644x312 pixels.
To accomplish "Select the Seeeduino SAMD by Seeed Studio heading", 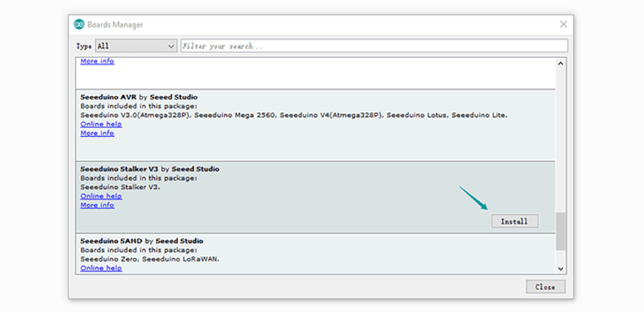I will [142, 241].
